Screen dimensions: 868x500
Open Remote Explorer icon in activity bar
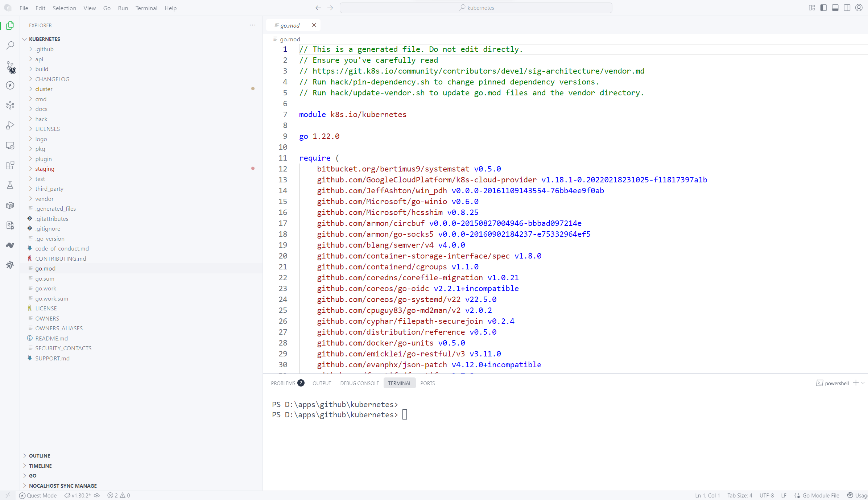point(10,145)
